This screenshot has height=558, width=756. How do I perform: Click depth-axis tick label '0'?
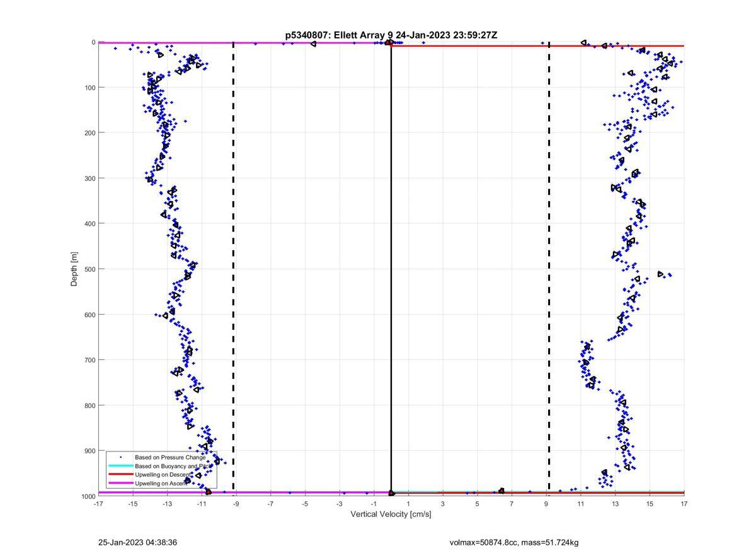[93, 42]
